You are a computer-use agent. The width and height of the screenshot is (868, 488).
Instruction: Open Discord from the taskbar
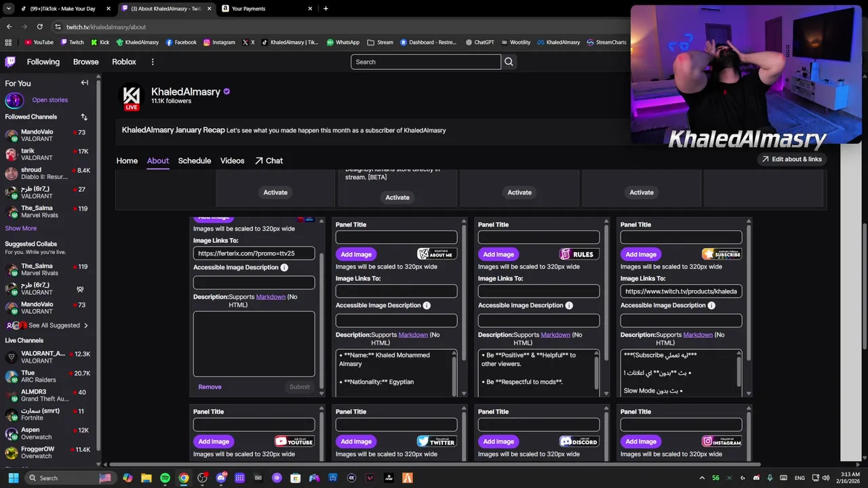pyautogui.click(x=220, y=478)
